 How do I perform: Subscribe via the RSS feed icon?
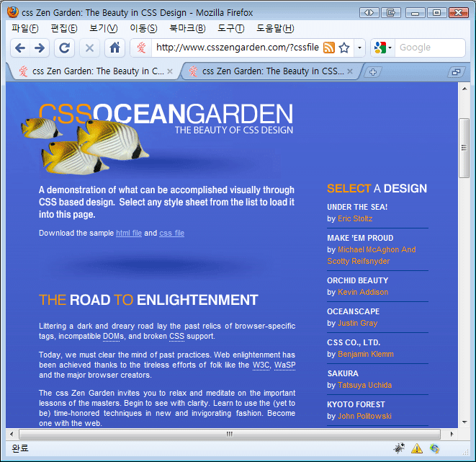(x=329, y=48)
